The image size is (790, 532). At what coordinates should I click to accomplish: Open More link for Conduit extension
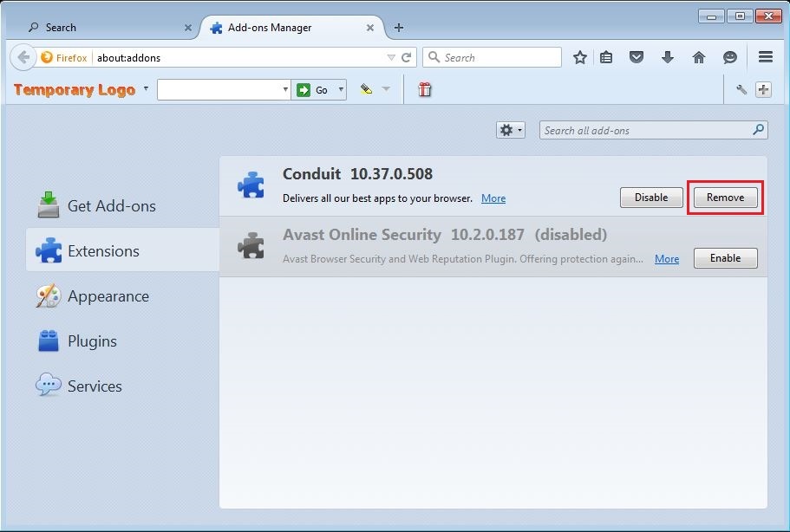point(493,198)
